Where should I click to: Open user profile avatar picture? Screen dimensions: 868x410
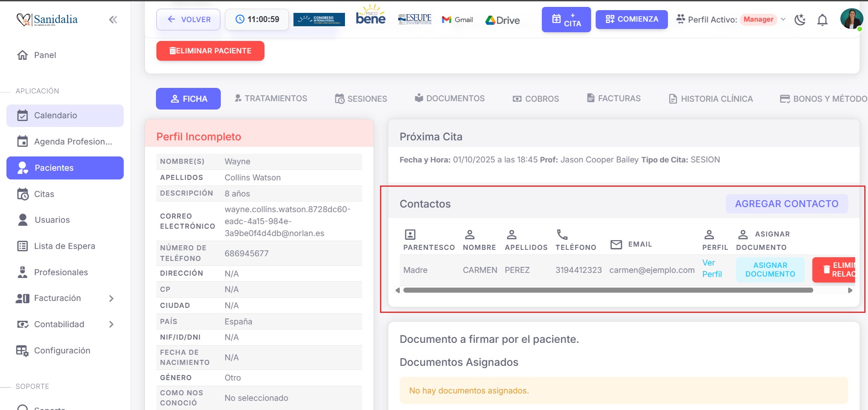pos(851,19)
